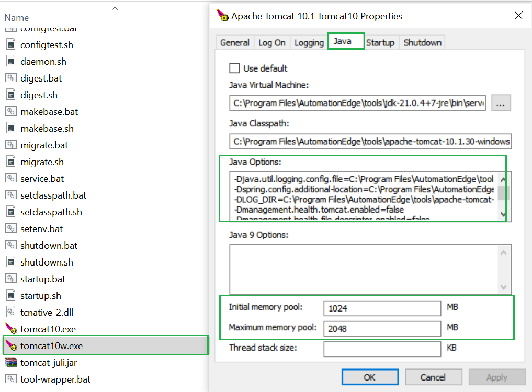
Task: Click the startup.sh file icon
Action: 11,295
